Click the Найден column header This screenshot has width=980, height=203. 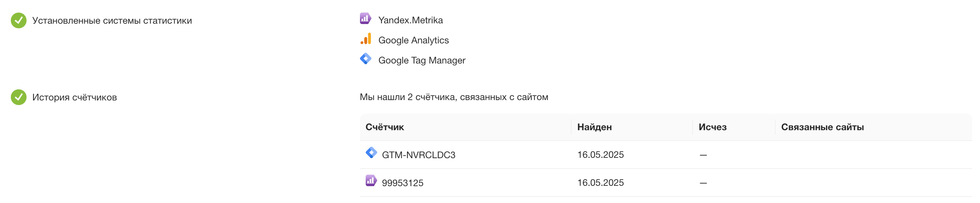[594, 127]
